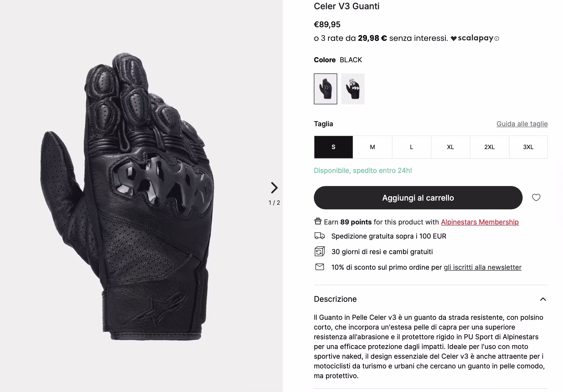
Task: Open the Guida alle taglie link
Action: [x=522, y=124]
